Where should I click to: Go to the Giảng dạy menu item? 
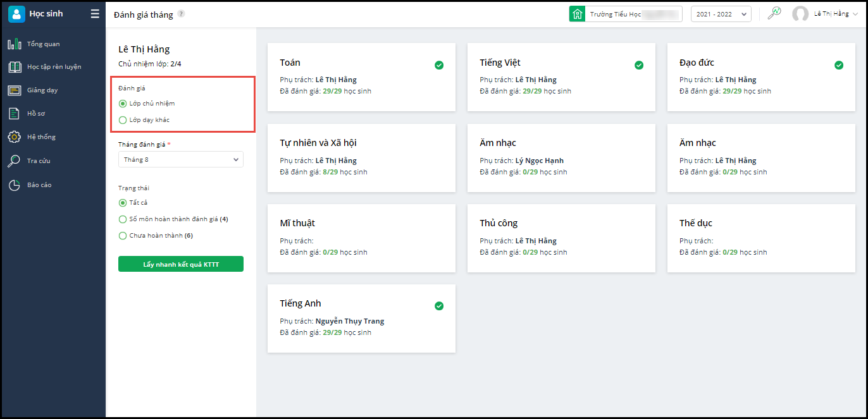[x=42, y=90]
